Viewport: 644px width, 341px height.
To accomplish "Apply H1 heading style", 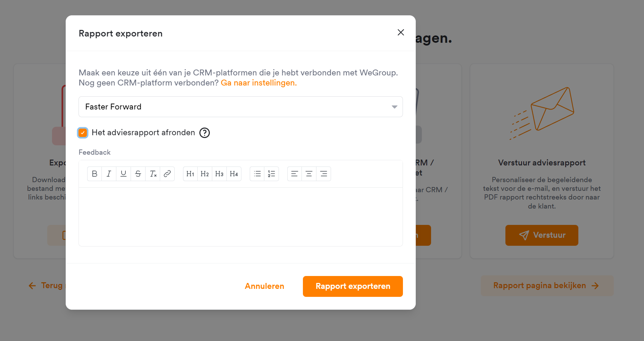I will (x=190, y=174).
